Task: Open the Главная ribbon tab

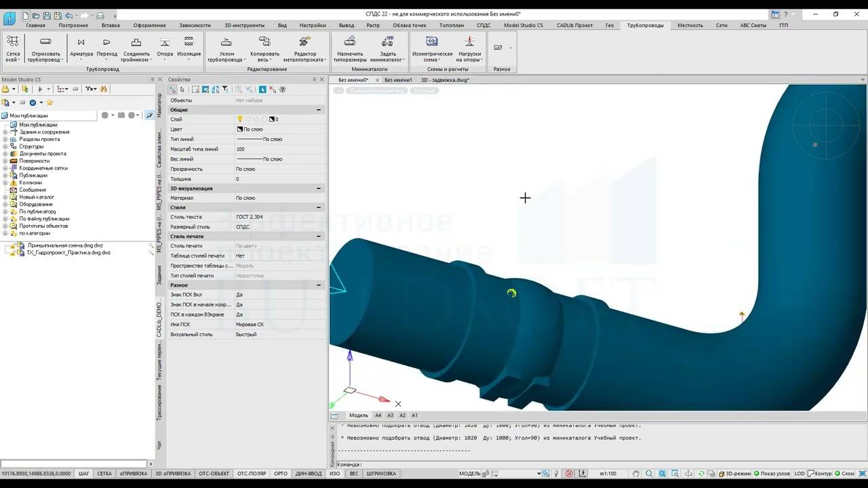Action: point(35,25)
